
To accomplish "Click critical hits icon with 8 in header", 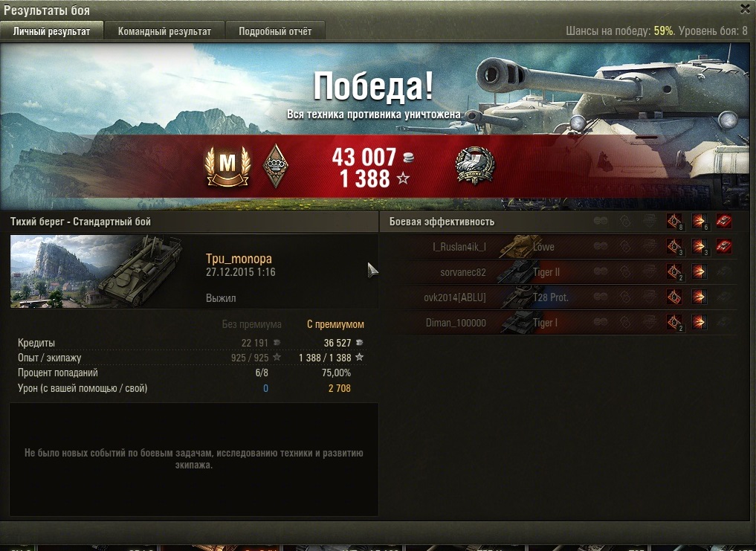I will [674, 222].
